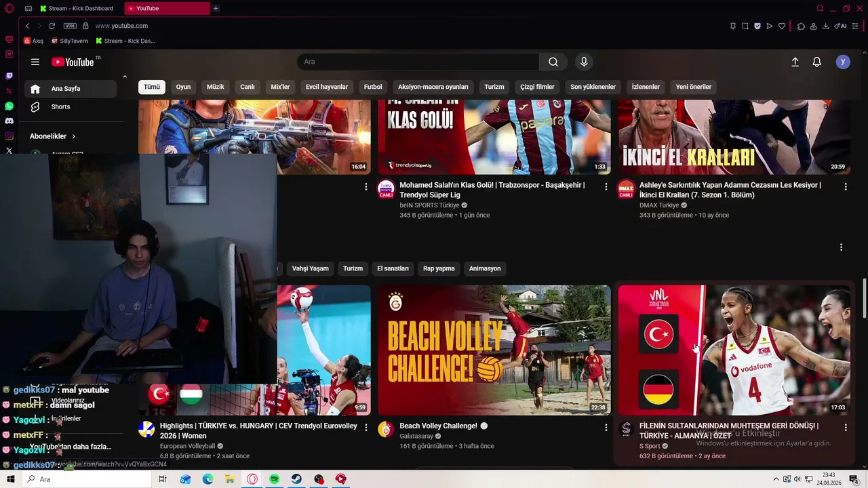Go to Ana Sayfa in sidebar
Viewport: 868px width, 488px height.
click(71, 89)
